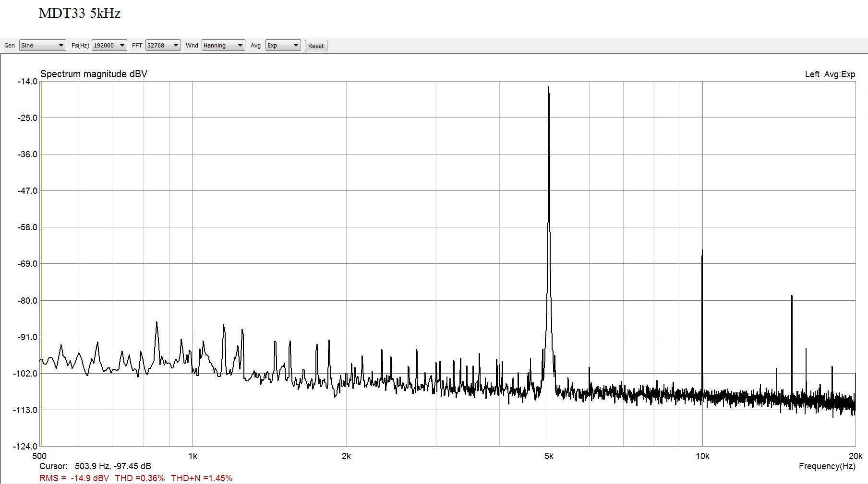
Task: Click the 'Frequency(Hz)' axis label
Action: point(827,466)
